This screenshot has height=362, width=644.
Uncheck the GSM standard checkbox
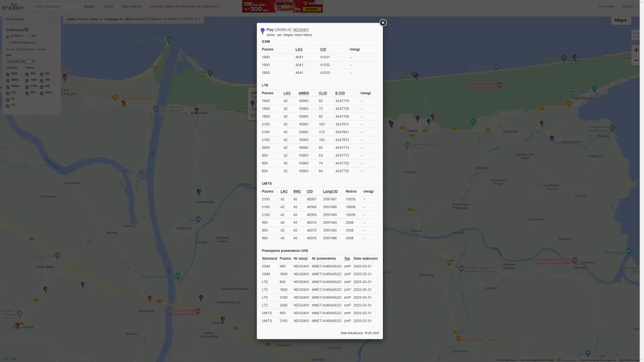[8, 74]
